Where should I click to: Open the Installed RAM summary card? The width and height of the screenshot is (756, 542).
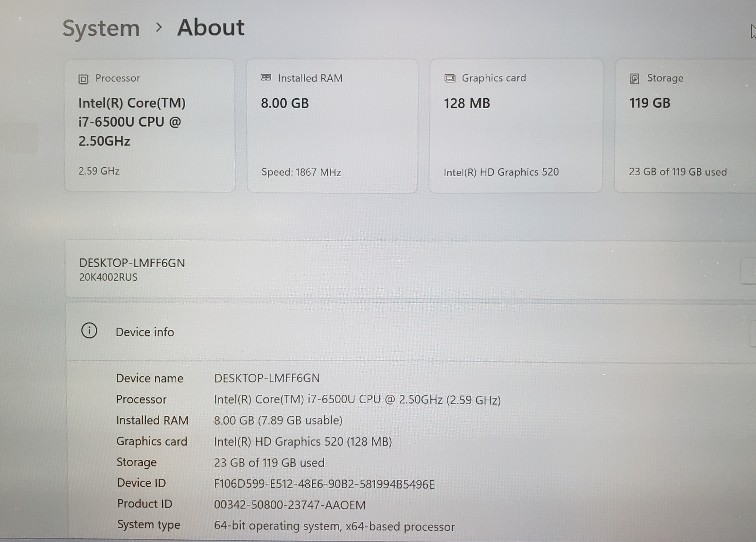(x=332, y=126)
